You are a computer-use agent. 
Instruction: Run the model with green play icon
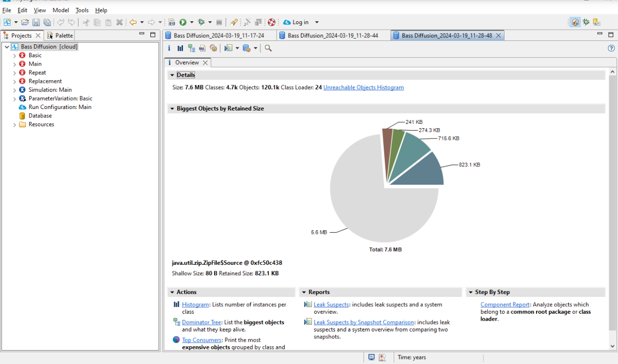(183, 22)
